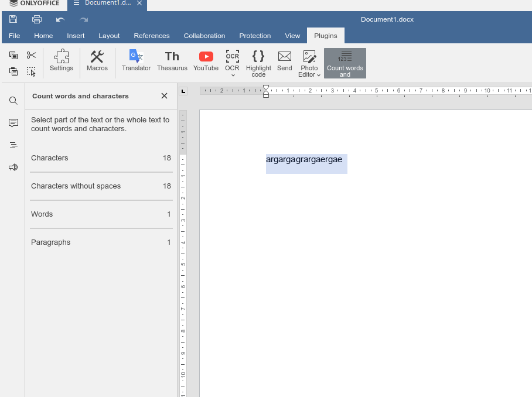Close the Count words and characters panel
Screen dimensions: 532x397
(164, 95)
